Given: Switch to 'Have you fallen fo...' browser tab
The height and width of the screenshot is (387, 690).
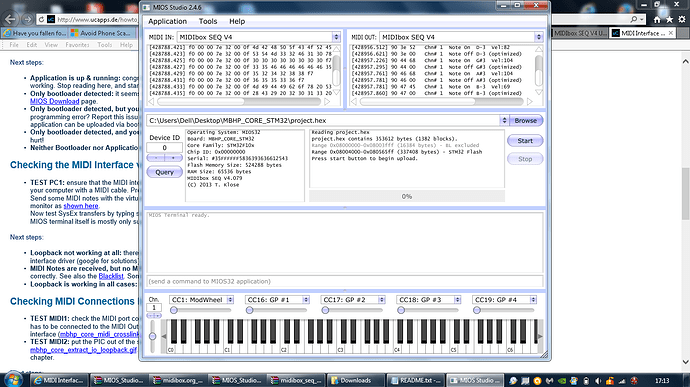Looking at the screenshot, I should click(35, 33).
